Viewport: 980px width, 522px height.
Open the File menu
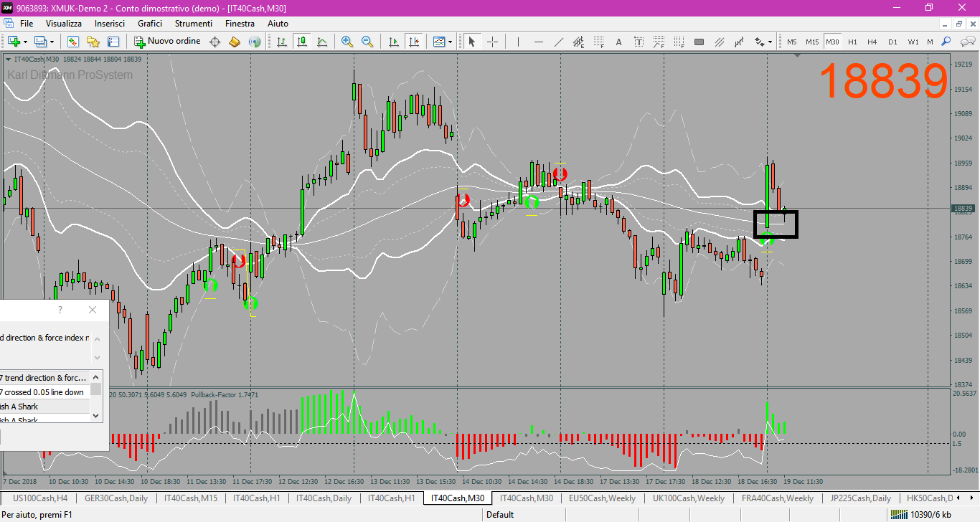(x=27, y=24)
